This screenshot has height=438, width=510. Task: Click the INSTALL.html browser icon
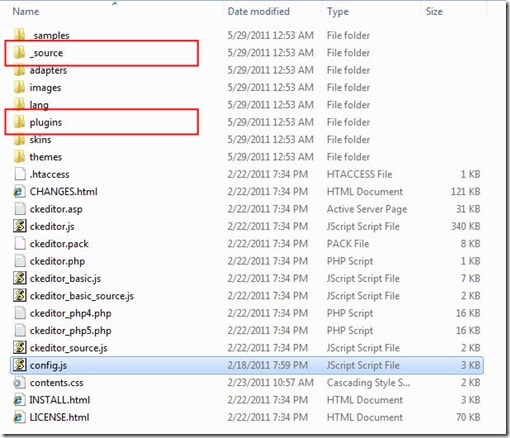[19, 400]
